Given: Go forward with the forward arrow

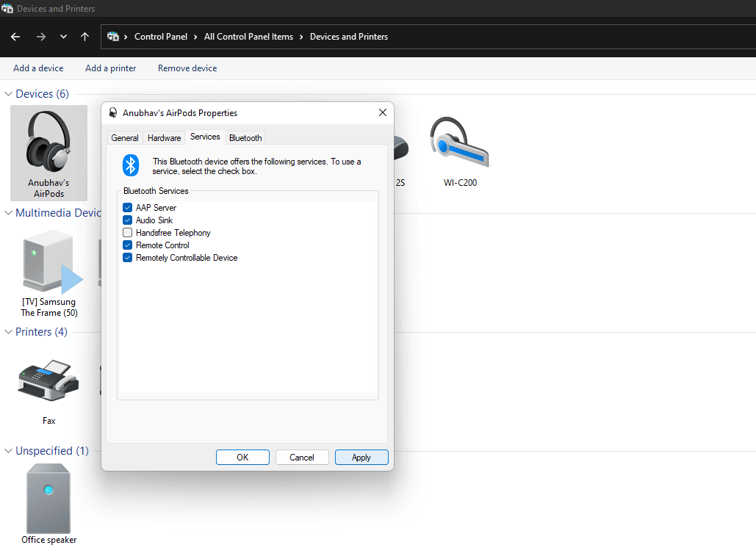Looking at the screenshot, I should pyautogui.click(x=41, y=37).
